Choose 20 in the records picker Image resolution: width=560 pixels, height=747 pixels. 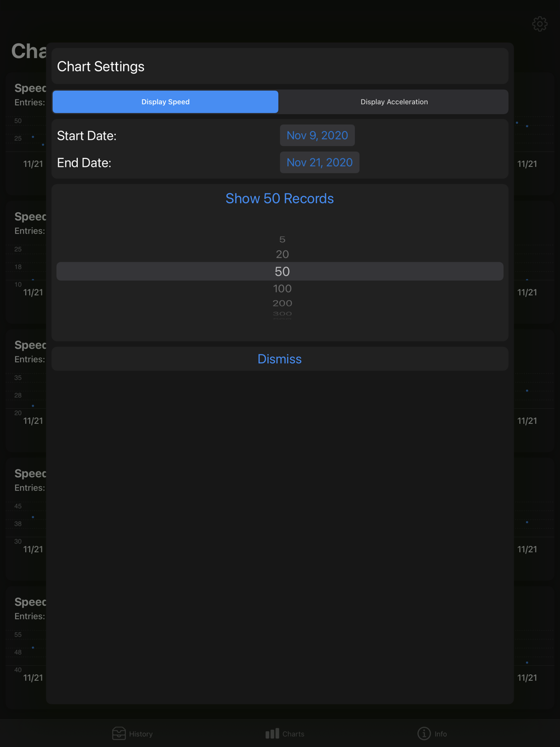282,254
